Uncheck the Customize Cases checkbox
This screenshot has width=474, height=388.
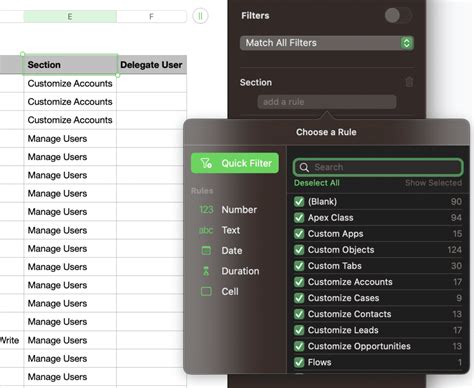pyautogui.click(x=299, y=298)
